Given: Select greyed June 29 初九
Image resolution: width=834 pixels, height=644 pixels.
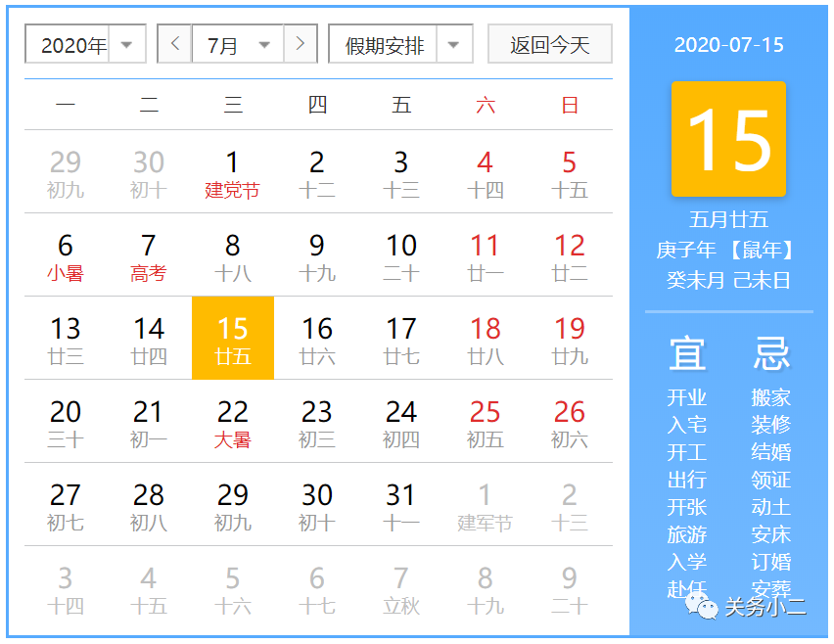Looking at the screenshot, I should [x=66, y=172].
